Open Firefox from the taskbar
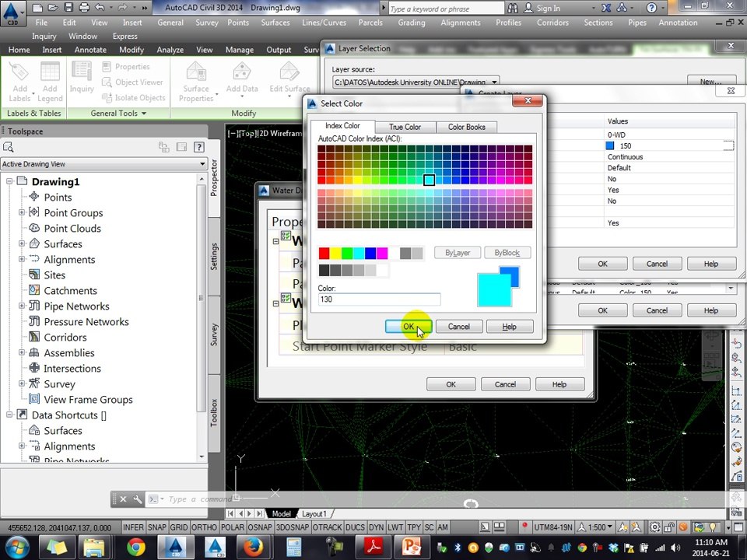The height and width of the screenshot is (560, 747). click(254, 547)
